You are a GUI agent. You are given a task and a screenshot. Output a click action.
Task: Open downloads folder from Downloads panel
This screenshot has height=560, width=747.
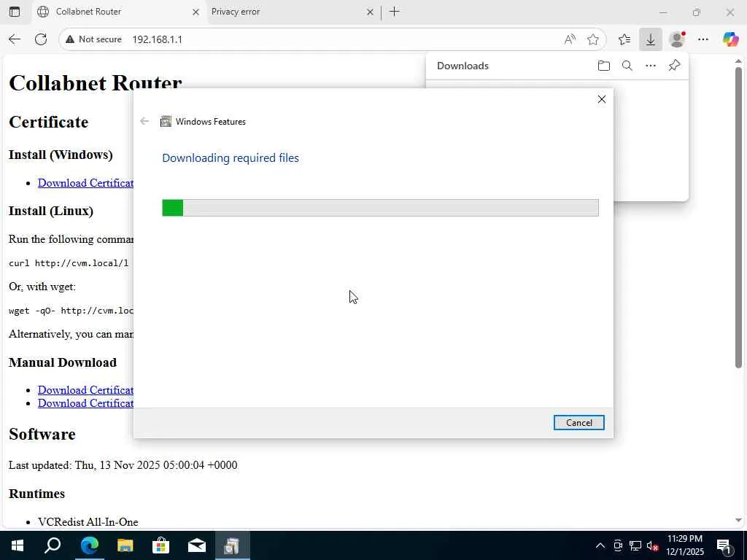click(603, 66)
